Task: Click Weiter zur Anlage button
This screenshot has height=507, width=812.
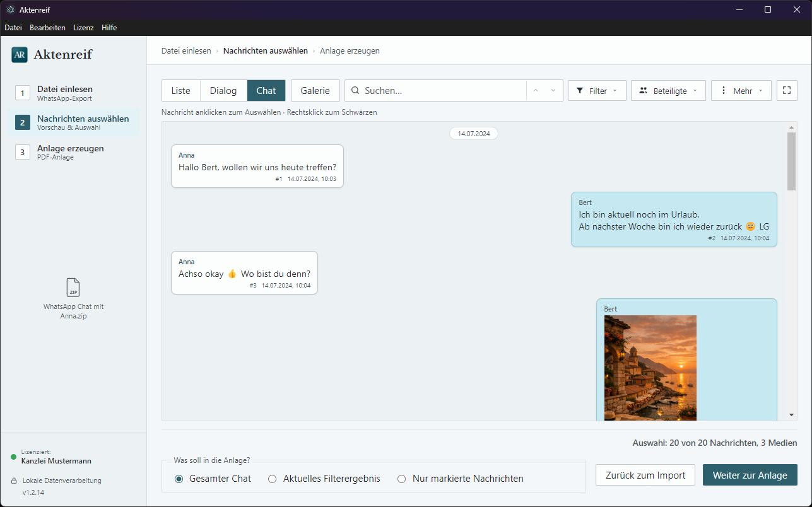Action: tap(750, 475)
